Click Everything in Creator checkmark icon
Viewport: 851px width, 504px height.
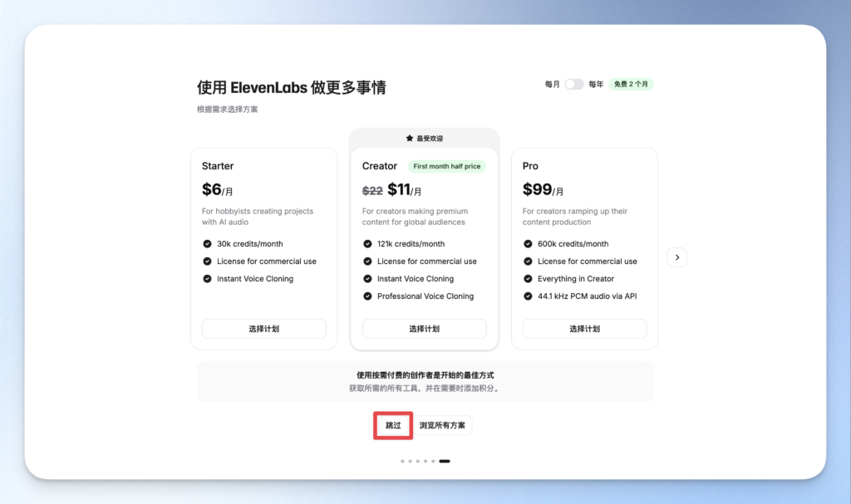click(x=528, y=279)
